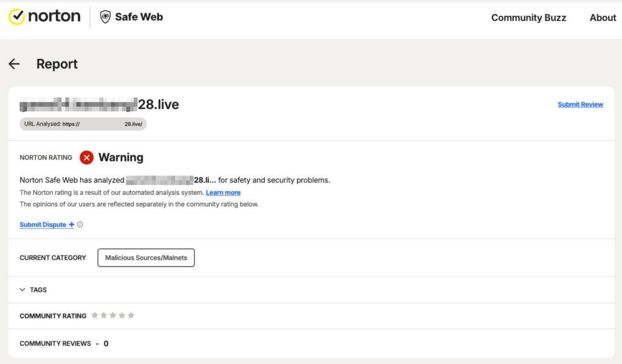Click the info icon beside Submit Dispute
The height and width of the screenshot is (364, 622).
point(80,224)
